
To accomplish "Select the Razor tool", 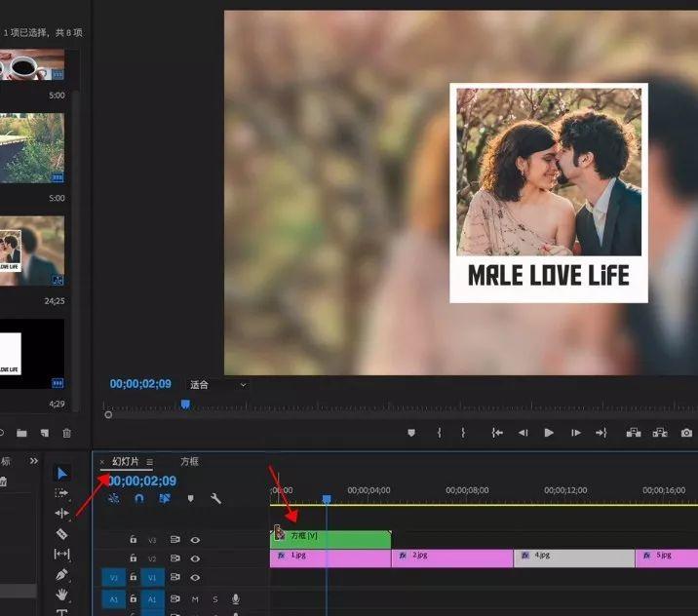I will click(x=62, y=533).
